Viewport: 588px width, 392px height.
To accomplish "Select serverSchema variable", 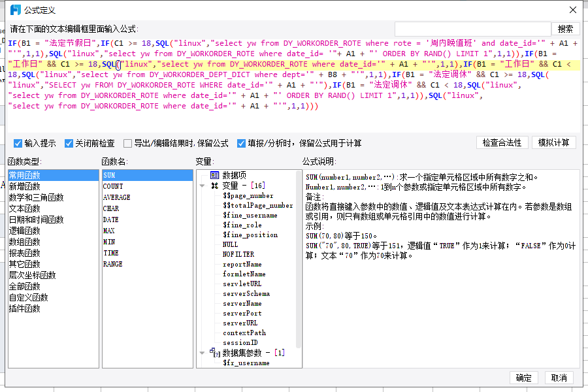I will coord(246,293).
